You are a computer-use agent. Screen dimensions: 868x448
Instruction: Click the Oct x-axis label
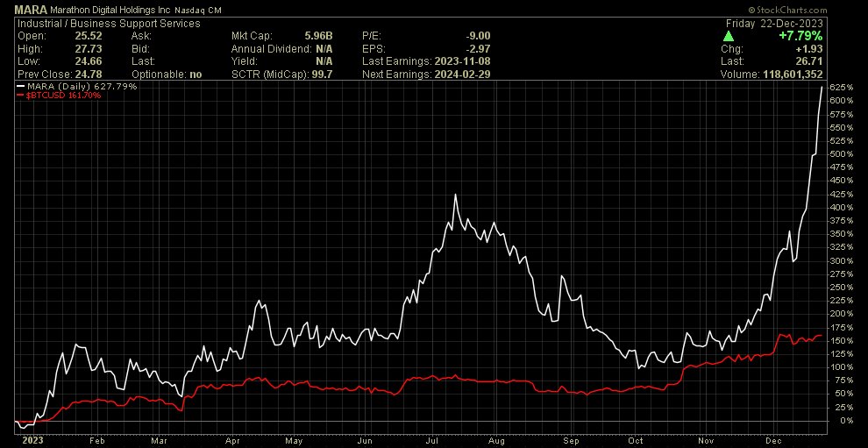636,441
